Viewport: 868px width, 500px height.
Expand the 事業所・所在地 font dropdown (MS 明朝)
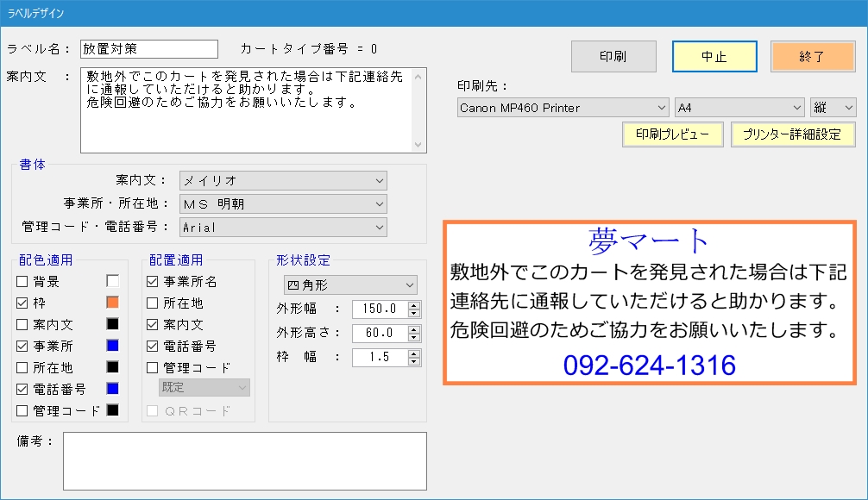click(x=283, y=204)
